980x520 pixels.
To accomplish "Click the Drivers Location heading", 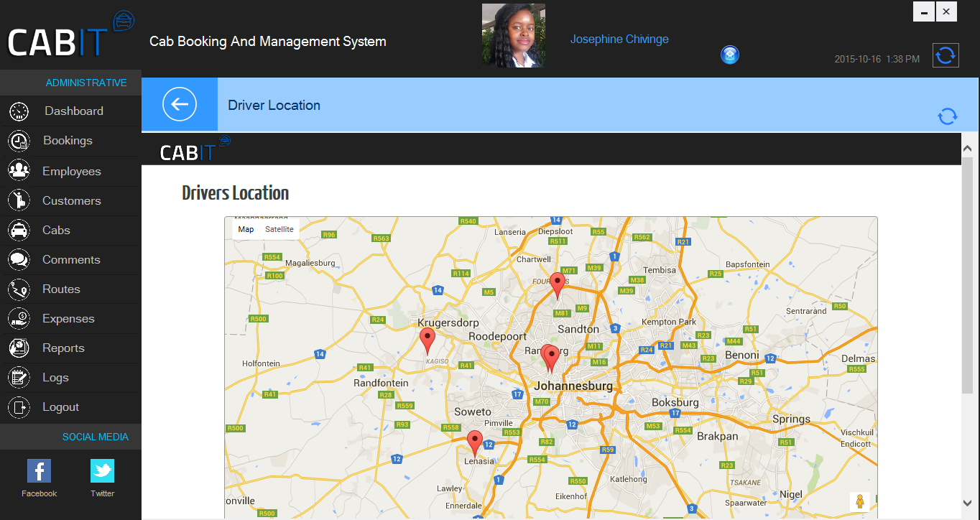I will pyautogui.click(x=236, y=192).
